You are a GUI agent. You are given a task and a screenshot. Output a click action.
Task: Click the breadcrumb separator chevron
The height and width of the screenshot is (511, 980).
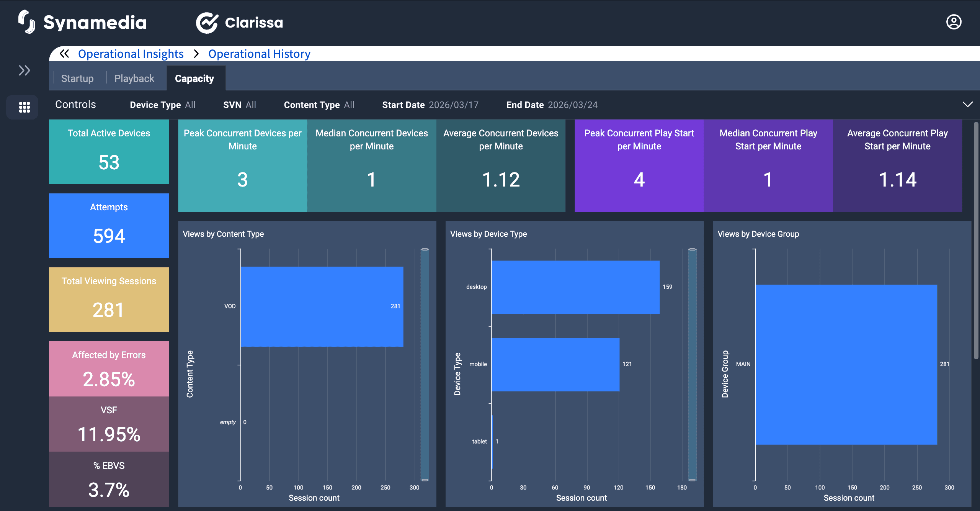click(x=196, y=54)
